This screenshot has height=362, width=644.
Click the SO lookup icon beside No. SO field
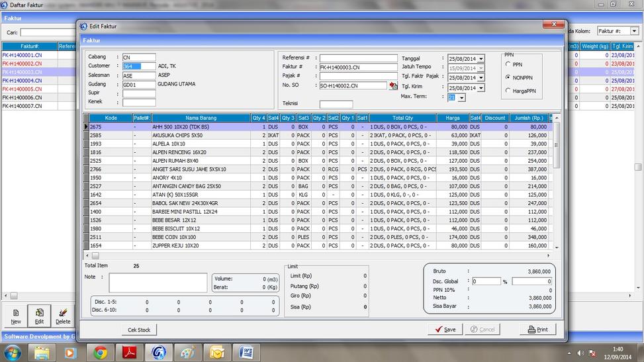[393, 85]
